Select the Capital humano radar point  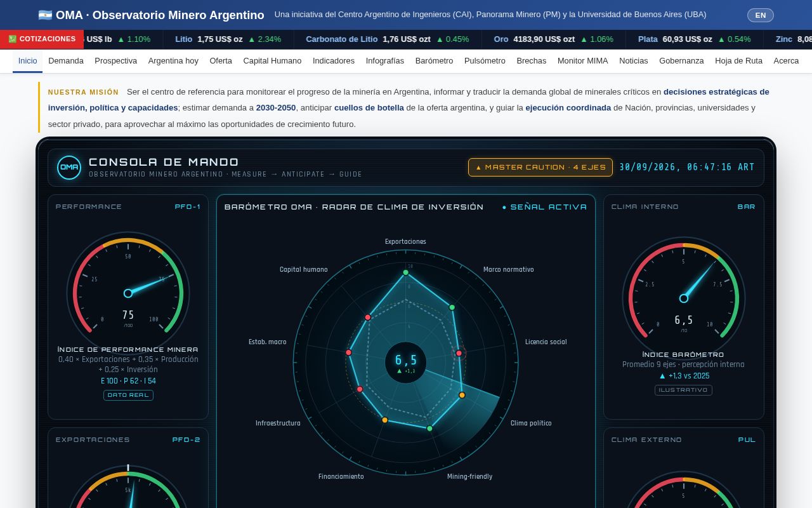coord(367,317)
